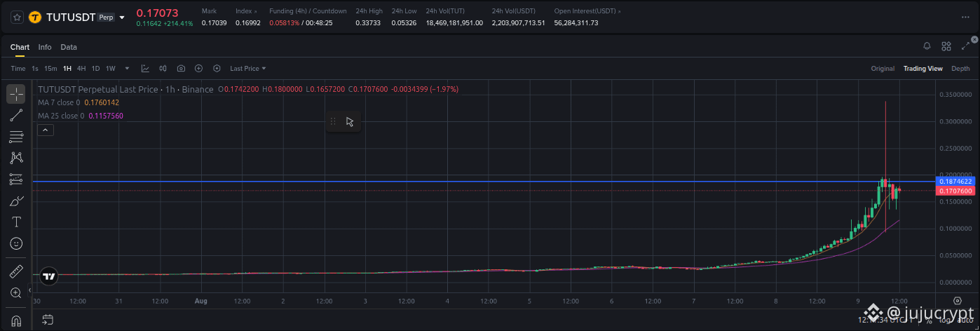Switch to the Chart tab
The height and width of the screenshot is (331, 980).
click(20, 47)
